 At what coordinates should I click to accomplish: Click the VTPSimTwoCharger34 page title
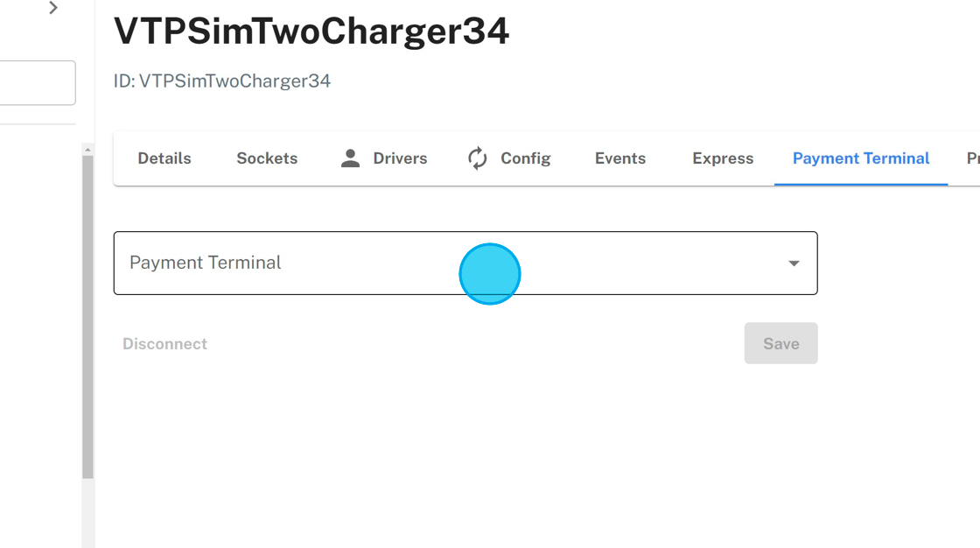(311, 32)
